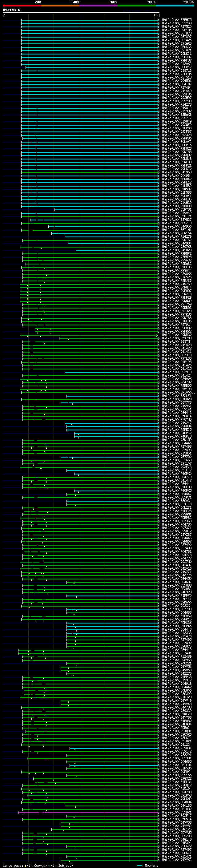Image resolution: width=197 pixels, height=868 pixels.
Task: Select hit label UniRef100_A4QPK2
Action: click(x=177, y=433)
